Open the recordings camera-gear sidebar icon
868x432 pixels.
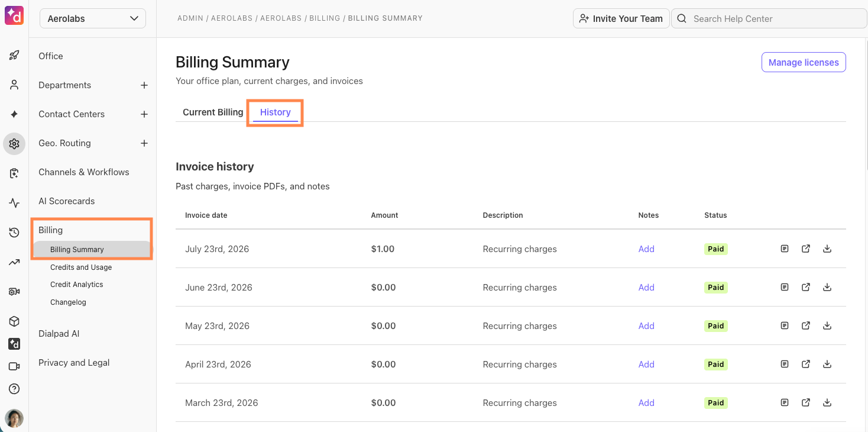point(14,292)
